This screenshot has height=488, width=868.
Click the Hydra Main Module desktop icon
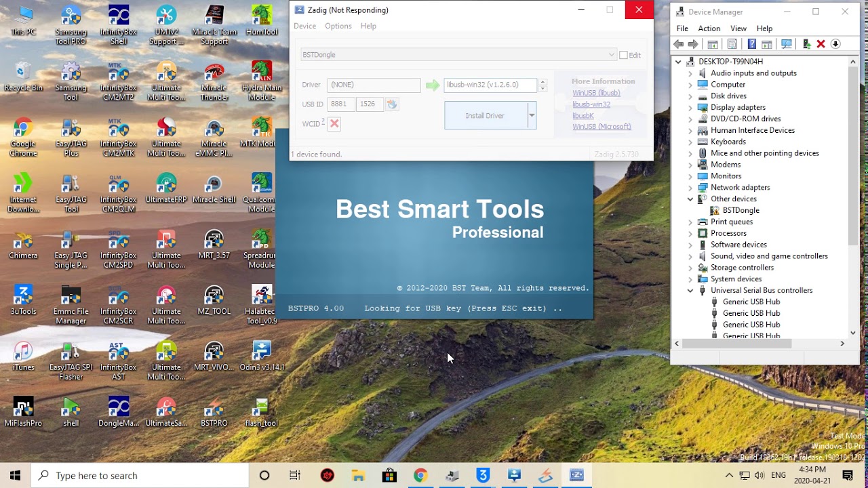coord(262,81)
